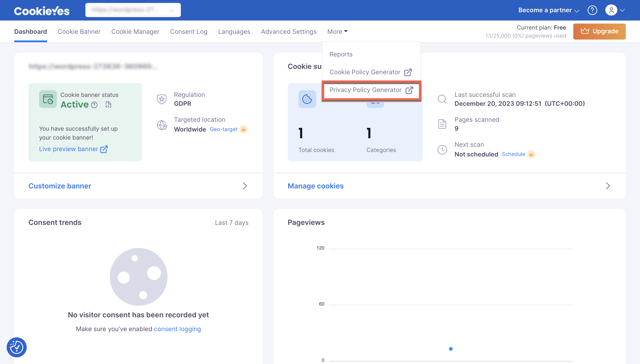Open the website selector dropdown
The width and height of the screenshot is (640, 364).
[x=133, y=10]
